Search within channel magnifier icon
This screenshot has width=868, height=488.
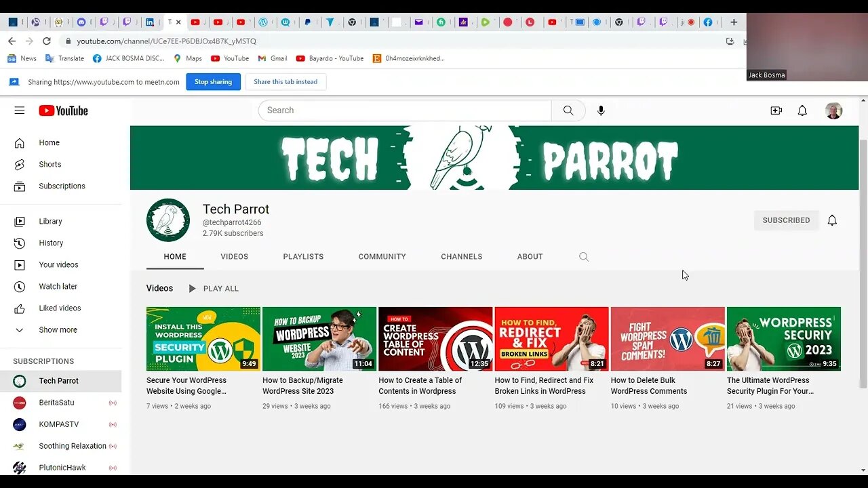[x=584, y=257]
